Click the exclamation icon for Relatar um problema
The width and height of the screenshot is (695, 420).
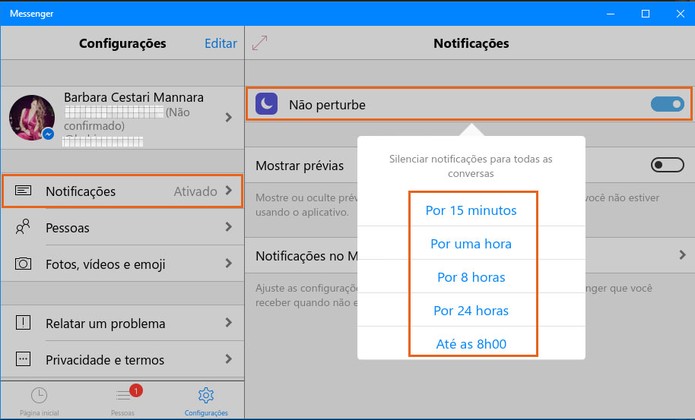tap(23, 323)
